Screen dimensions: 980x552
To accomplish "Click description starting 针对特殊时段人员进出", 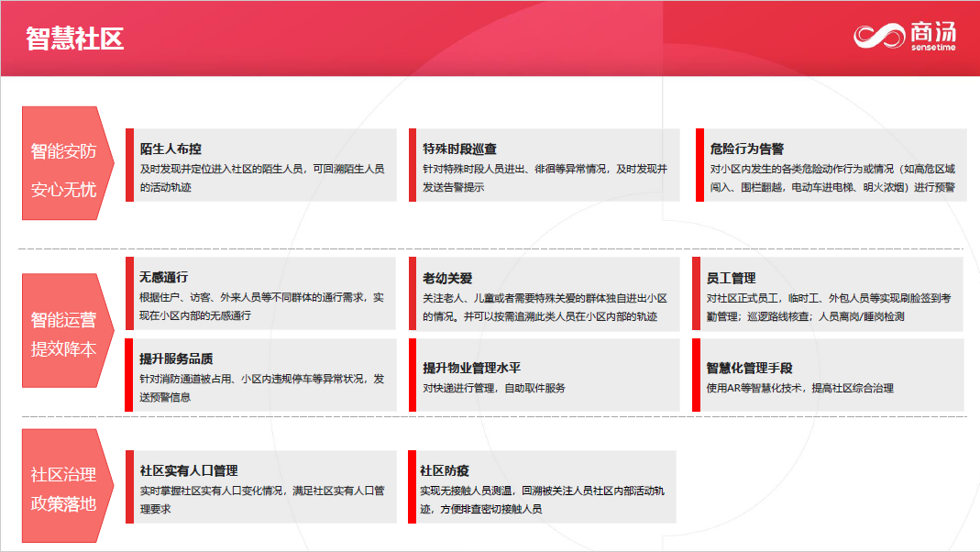I will point(545,178).
